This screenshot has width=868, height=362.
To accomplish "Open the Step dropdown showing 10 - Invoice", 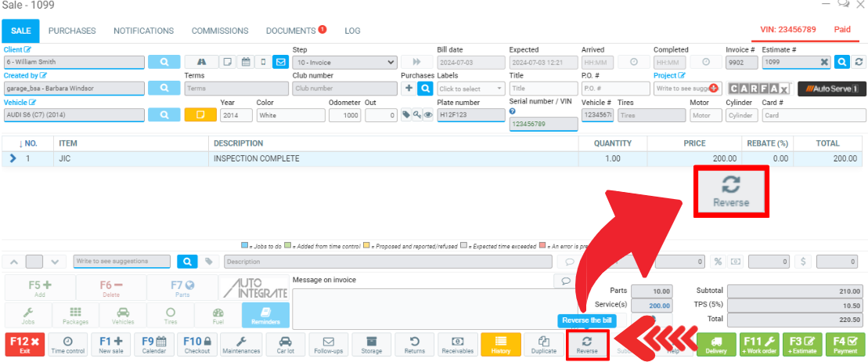I will click(x=344, y=62).
